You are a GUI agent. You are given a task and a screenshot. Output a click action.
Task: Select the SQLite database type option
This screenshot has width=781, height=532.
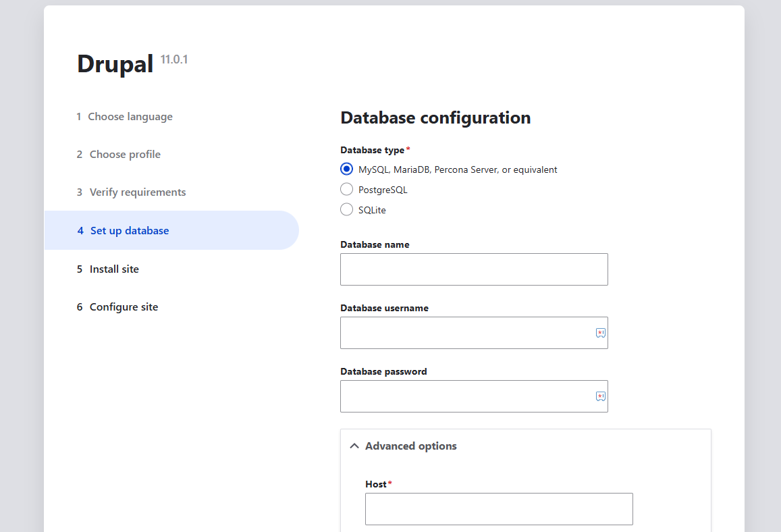[x=347, y=210]
